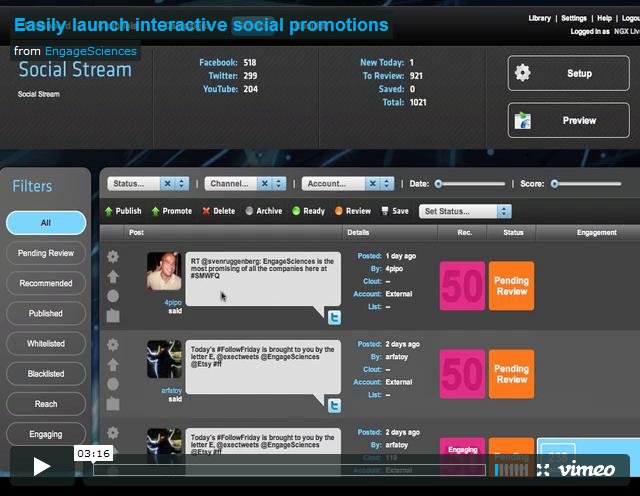Image resolution: width=640 pixels, height=496 pixels.
Task: Click Review in the action toolbar
Action: (353, 211)
